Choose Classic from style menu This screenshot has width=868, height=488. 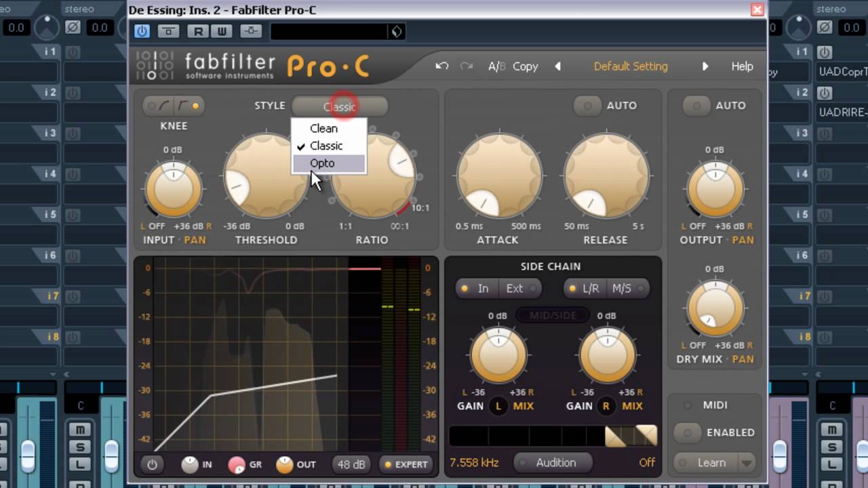pyautogui.click(x=329, y=146)
